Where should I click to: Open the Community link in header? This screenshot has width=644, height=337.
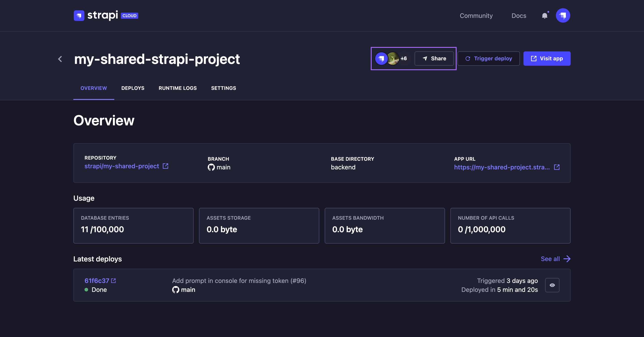pos(476,16)
